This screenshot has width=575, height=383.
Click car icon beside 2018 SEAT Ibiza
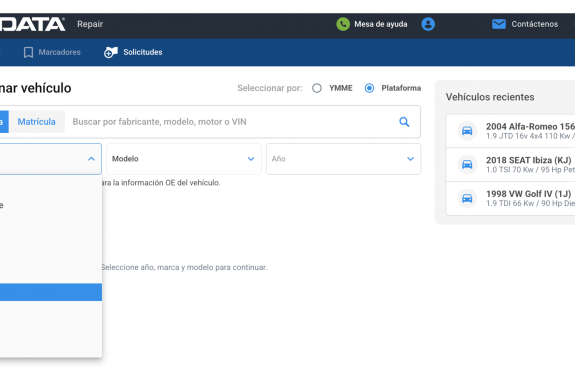pyautogui.click(x=467, y=164)
